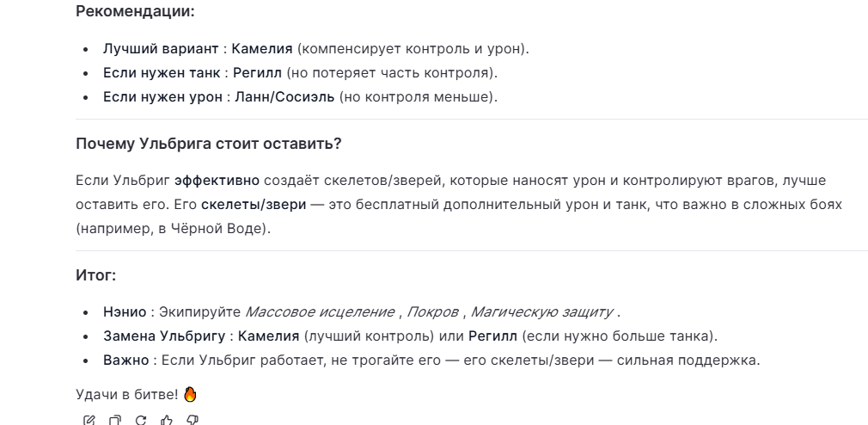The height and width of the screenshot is (425, 868).
Task: Click the fire emoji after Удачи в битве
Action: point(190,395)
